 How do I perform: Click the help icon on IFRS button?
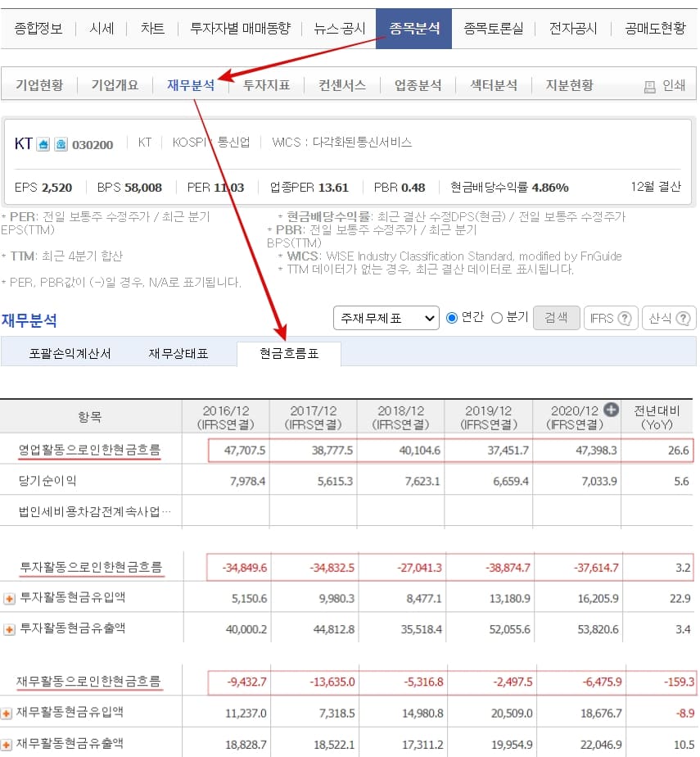click(x=625, y=319)
